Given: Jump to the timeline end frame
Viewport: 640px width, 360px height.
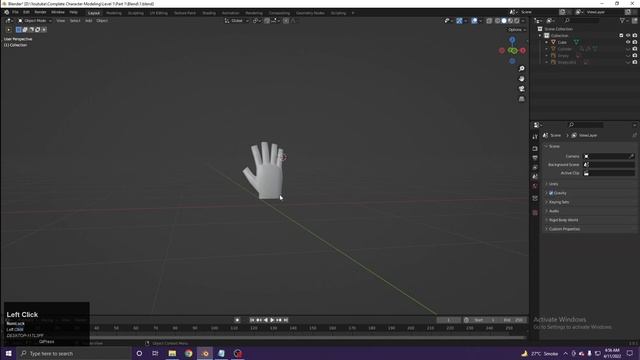Looking at the screenshot, I should 286,320.
